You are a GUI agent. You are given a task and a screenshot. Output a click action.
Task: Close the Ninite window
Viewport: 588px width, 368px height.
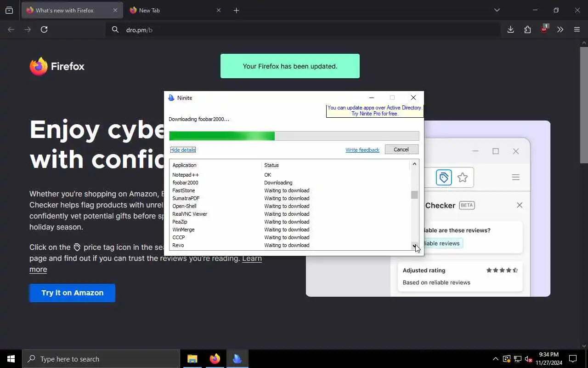coord(413,98)
